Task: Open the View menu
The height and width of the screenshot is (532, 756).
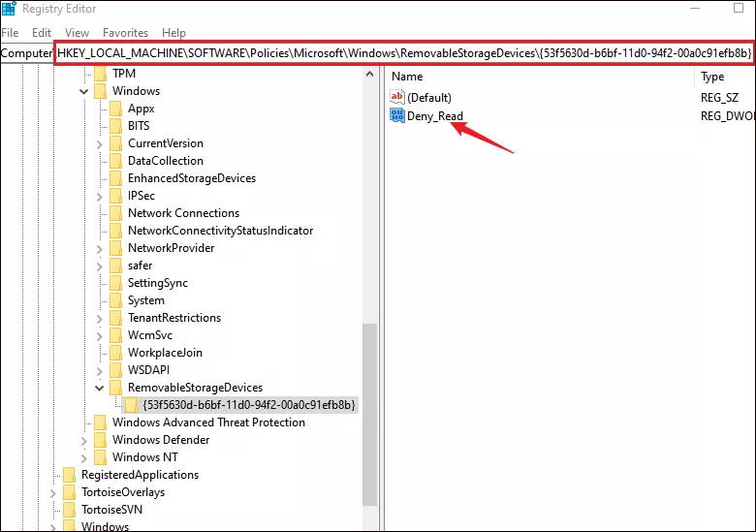Action: click(x=78, y=33)
